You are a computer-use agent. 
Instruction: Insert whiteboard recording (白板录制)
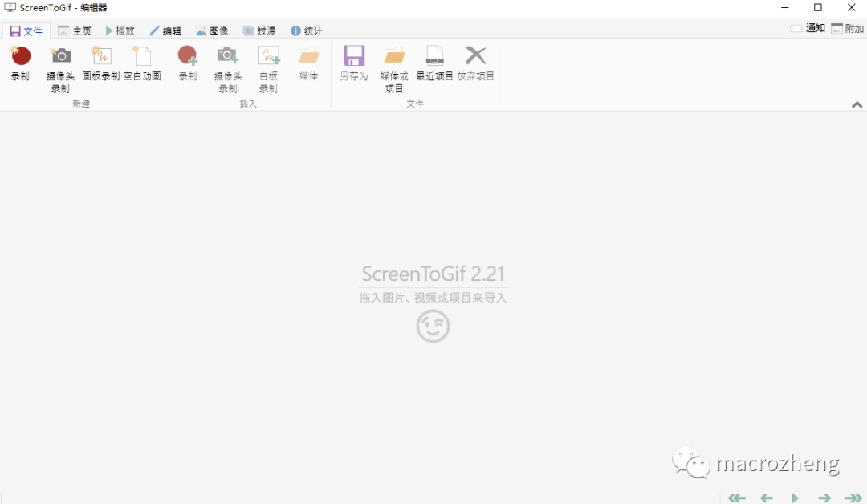(x=269, y=69)
